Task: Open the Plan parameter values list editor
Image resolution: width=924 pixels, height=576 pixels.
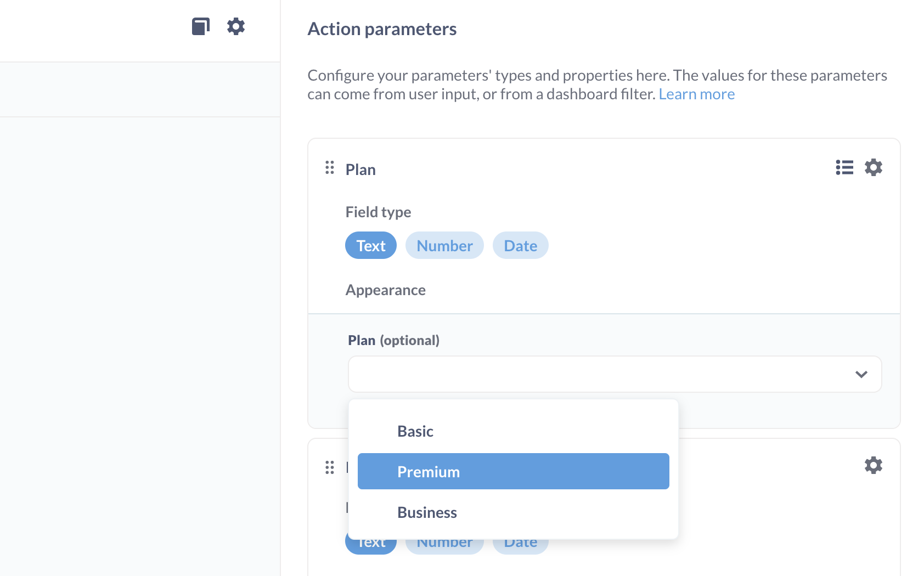Action: point(844,168)
